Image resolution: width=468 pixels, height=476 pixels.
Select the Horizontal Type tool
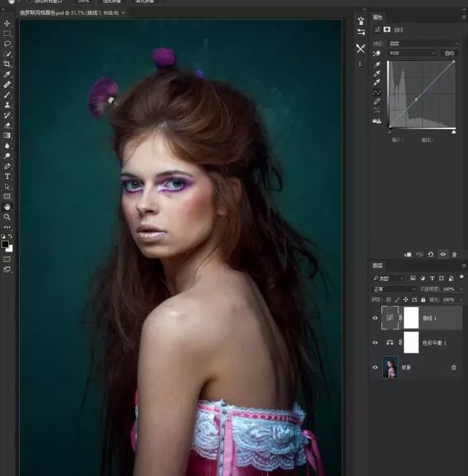coord(7,177)
